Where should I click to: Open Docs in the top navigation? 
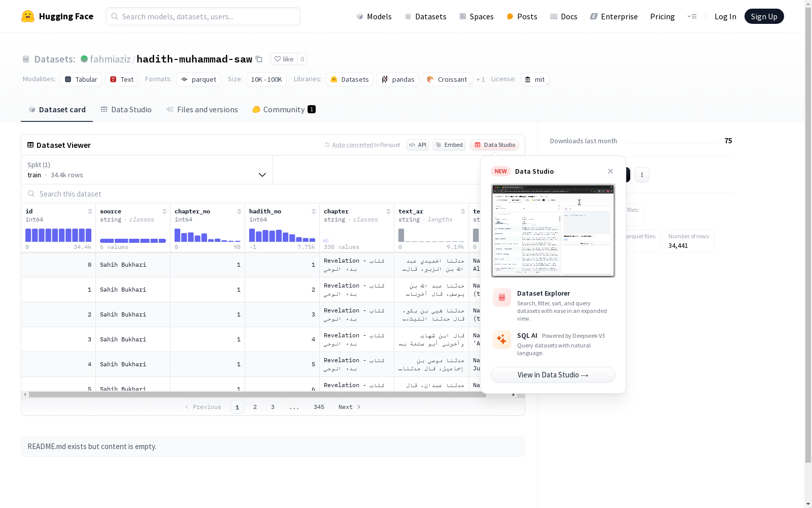pyautogui.click(x=563, y=16)
